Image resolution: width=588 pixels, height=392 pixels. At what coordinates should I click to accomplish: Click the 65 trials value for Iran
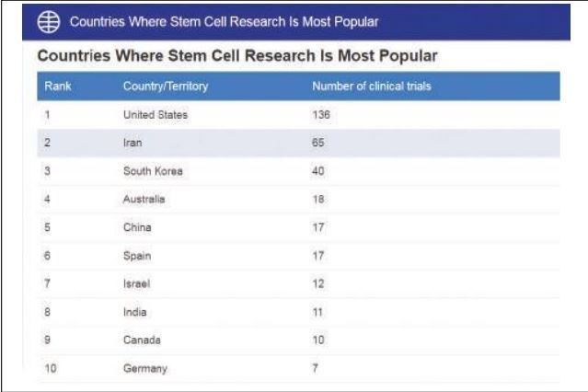319,143
